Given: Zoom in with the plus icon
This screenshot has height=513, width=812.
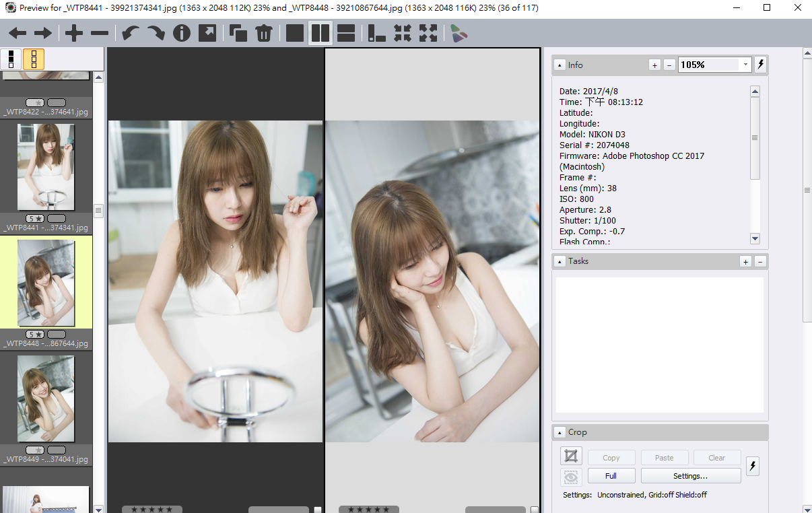Looking at the screenshot, I should point(73,33).
